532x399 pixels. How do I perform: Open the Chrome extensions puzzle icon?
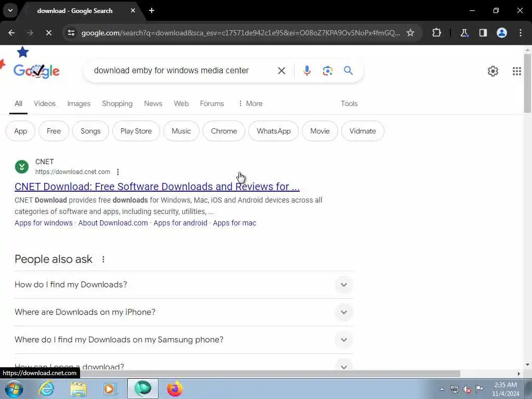(436, 33)
